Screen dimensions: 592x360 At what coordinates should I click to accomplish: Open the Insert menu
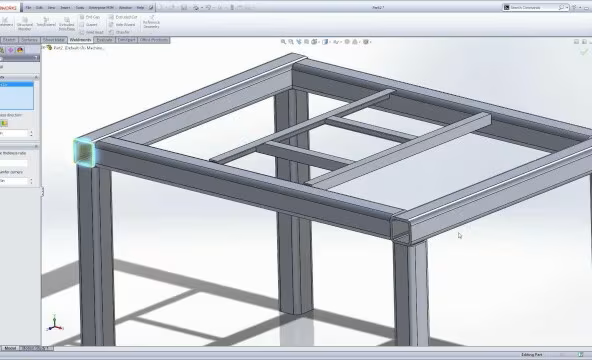(x=65, y=8)
